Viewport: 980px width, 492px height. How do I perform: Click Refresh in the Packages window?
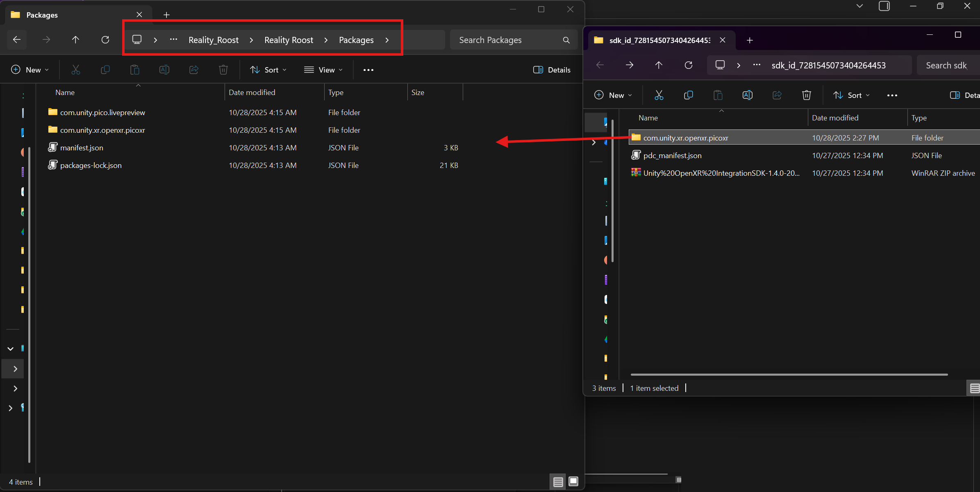[x=105, y=40]
